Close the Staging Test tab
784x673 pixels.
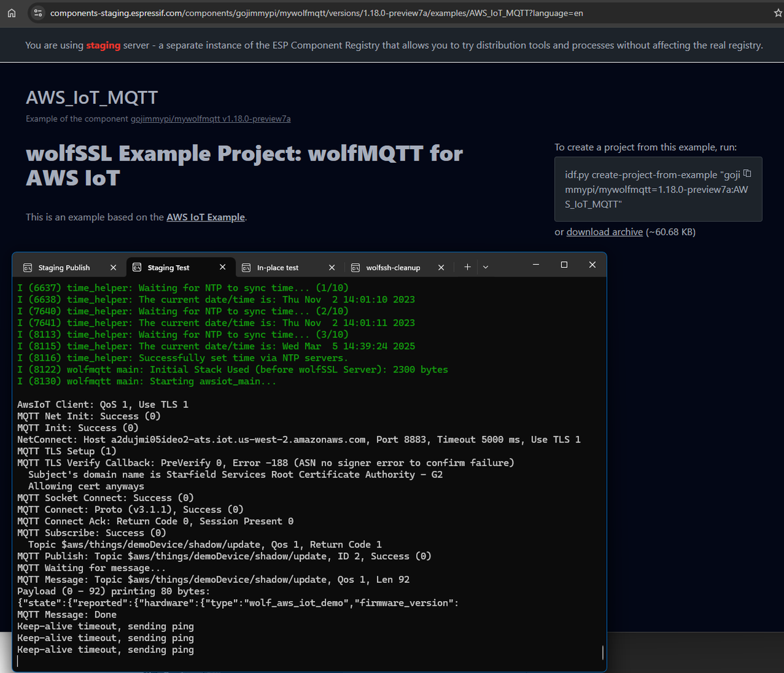(223, 267)
